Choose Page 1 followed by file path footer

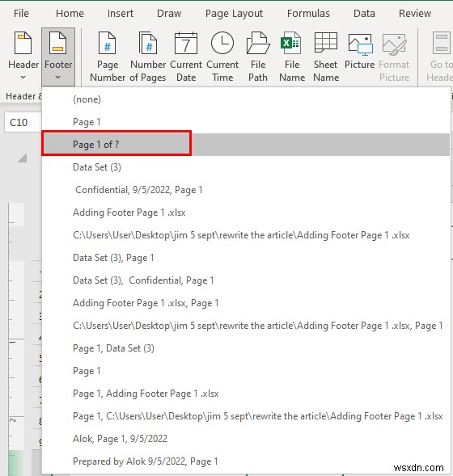(x=246, y=416)
